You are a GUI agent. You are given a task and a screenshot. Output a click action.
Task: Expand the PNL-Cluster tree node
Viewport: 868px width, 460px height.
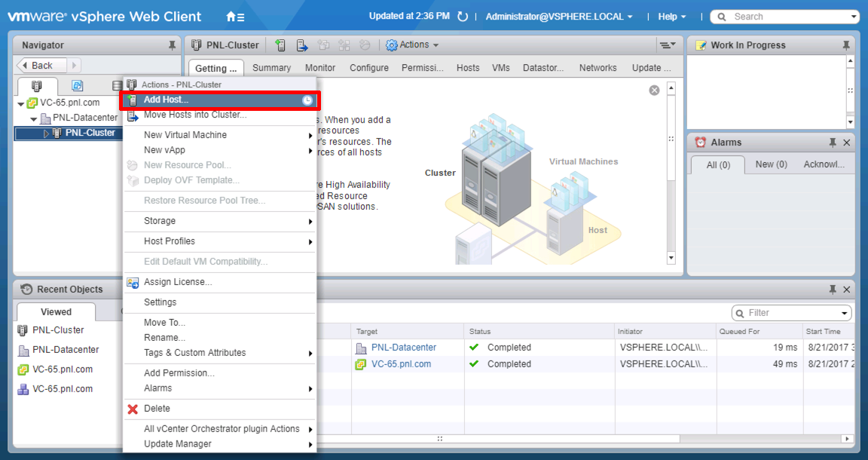47,133
